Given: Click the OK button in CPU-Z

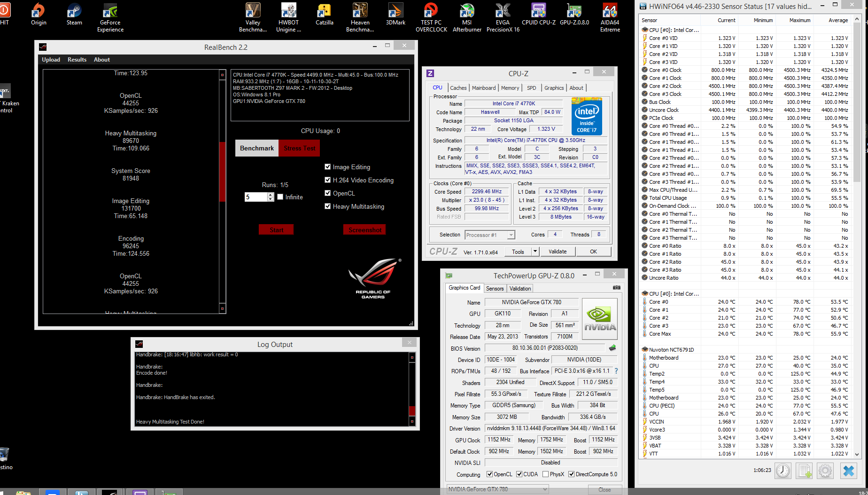Looking at the screenshot, I should (x=593, y=251).
